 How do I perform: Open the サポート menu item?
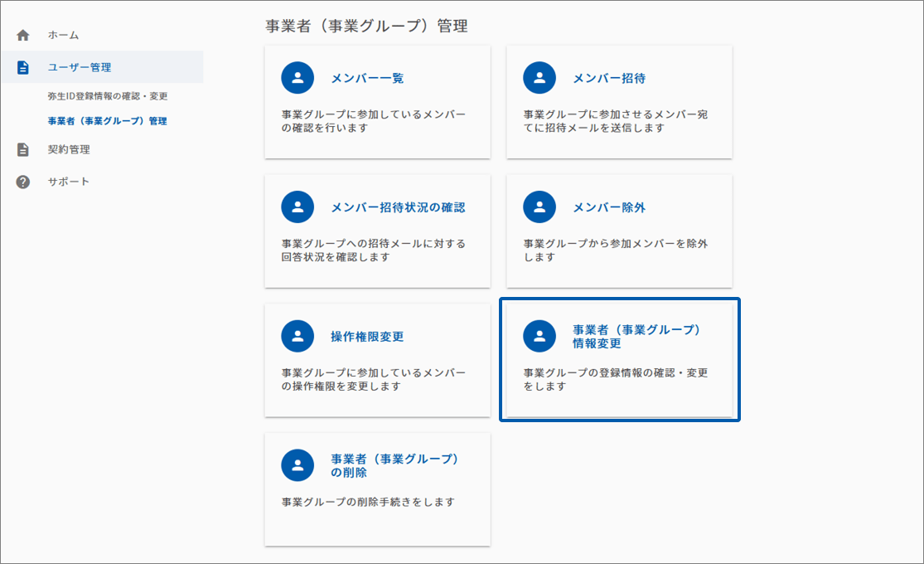click(x=68, y=182)
